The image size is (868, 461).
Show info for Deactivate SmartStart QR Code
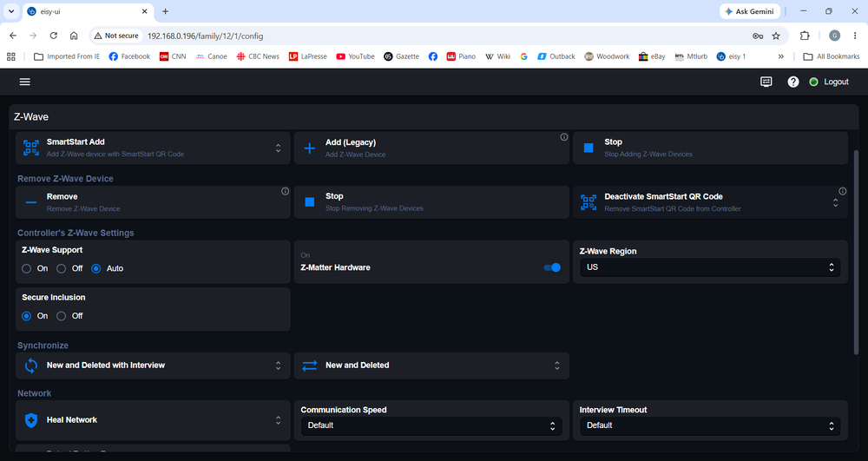(843, 192)
